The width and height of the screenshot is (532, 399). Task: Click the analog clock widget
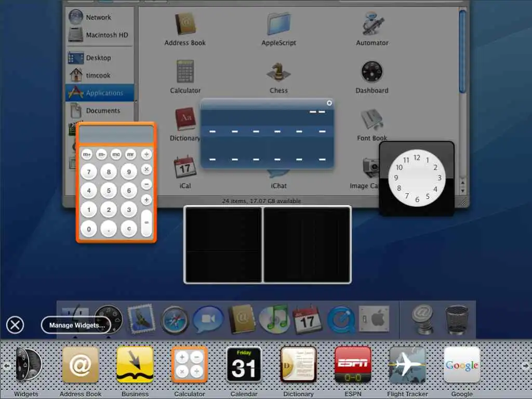417,178
